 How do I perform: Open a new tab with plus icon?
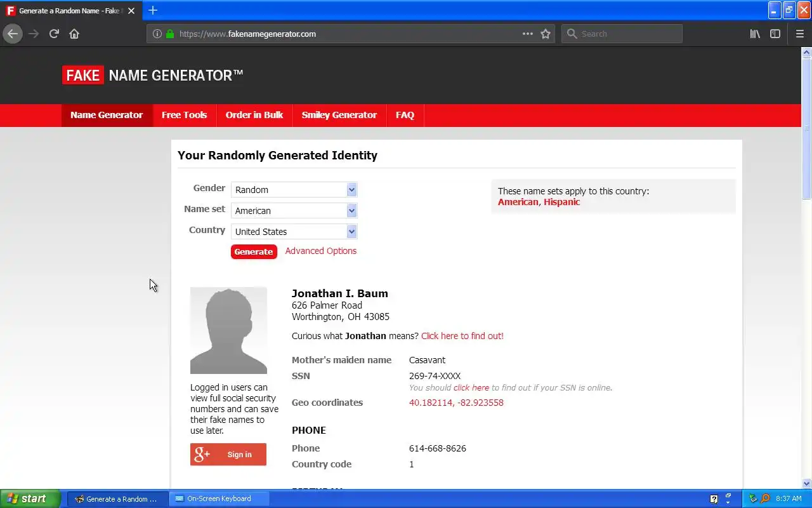click(153, 10)
